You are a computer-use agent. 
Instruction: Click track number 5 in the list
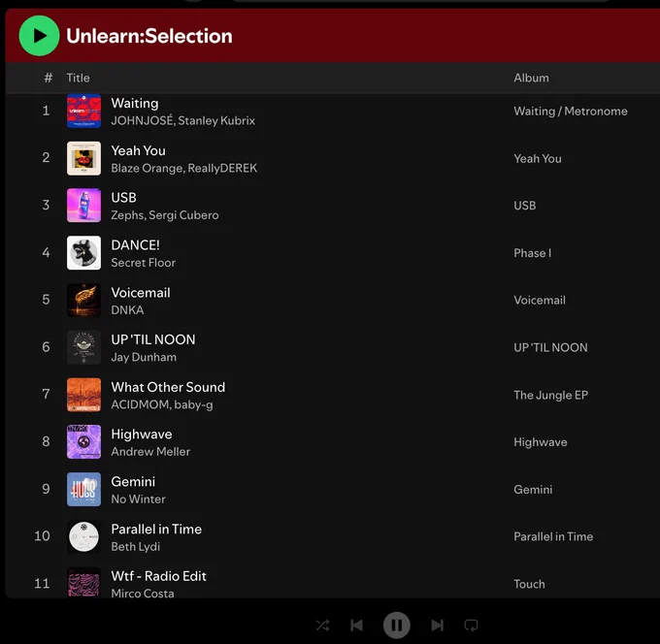pyautogui.click(x=46, y=300)
